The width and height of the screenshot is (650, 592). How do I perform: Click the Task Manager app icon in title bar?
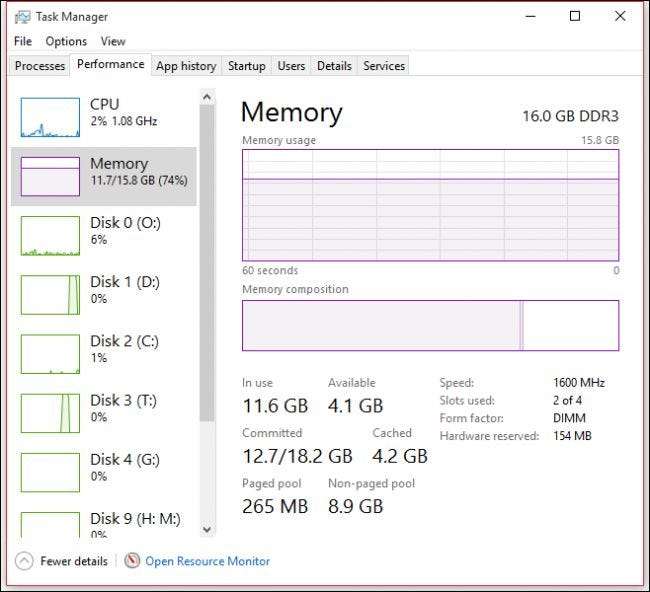(22, 16)
